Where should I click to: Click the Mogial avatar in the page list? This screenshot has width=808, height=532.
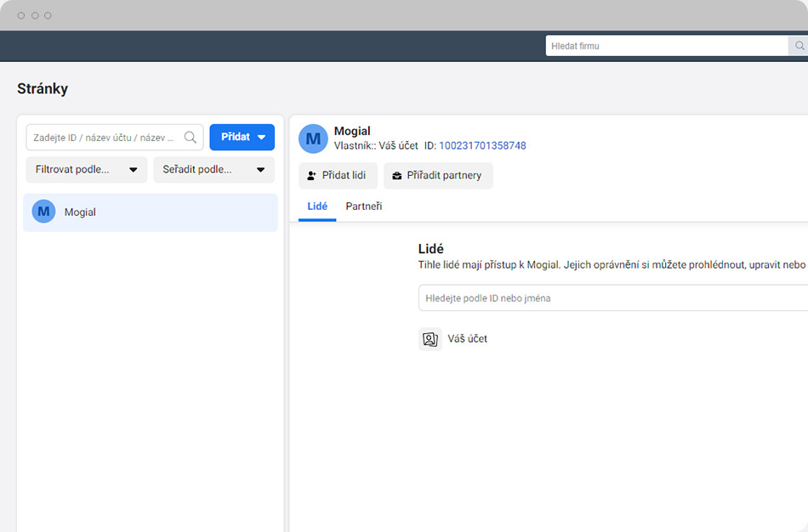point(43,212)
